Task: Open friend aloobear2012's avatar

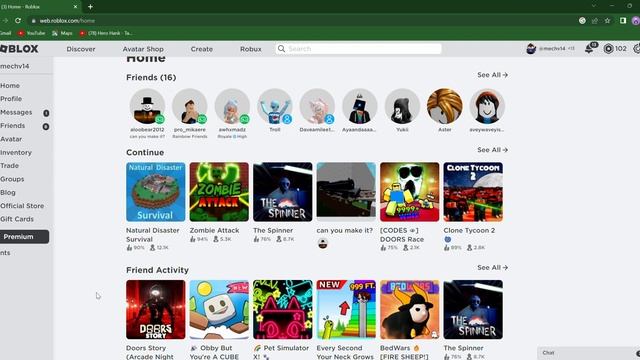Action: pos(147,107)
